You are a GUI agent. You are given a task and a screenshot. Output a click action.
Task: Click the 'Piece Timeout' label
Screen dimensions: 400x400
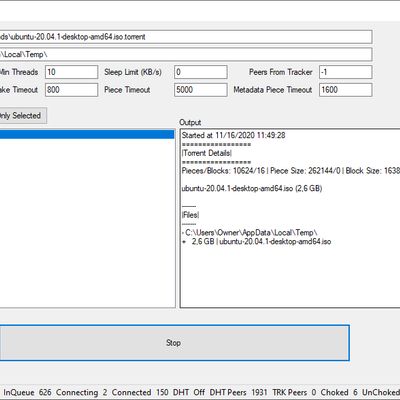point(127,90)
